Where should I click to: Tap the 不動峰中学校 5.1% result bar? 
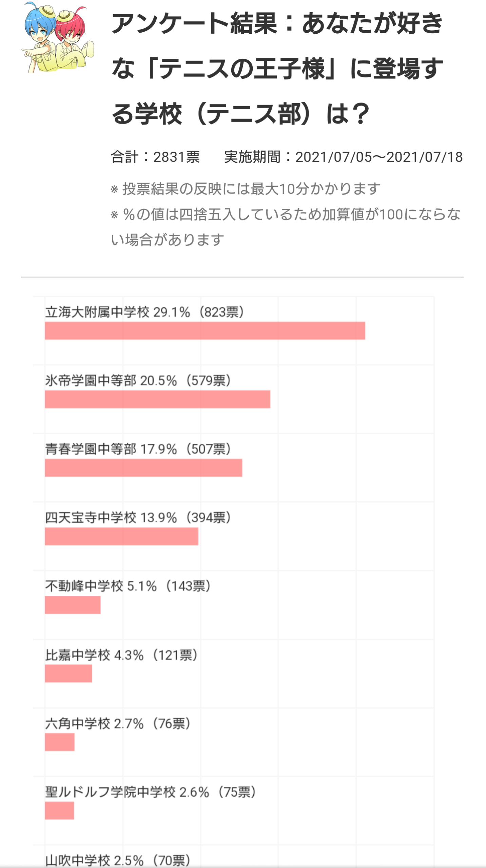click(73, 605)
